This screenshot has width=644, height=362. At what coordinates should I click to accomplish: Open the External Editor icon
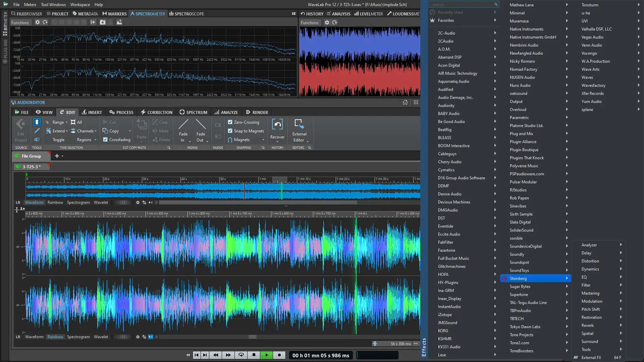(x=299, y=124)
